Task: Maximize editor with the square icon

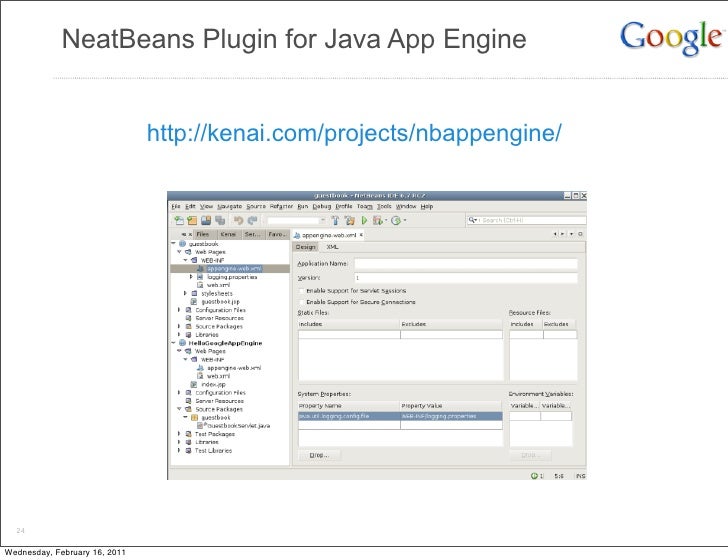Action: tap(580, 234)
